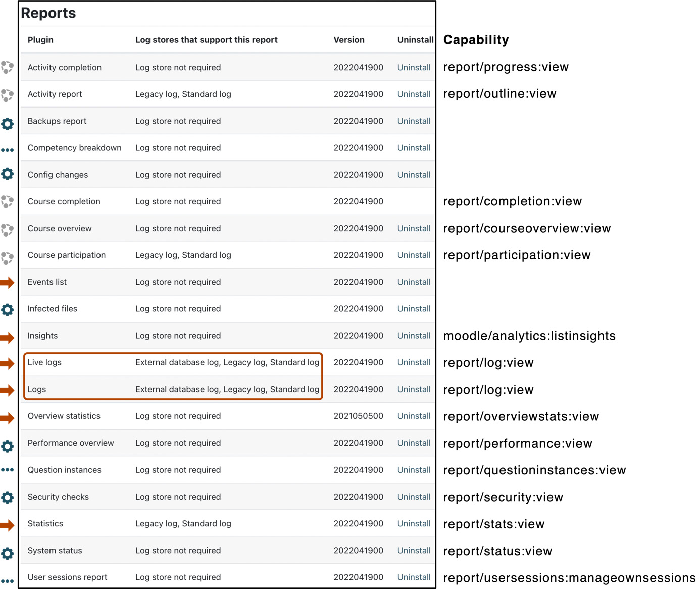Select the 'Activity report' plugin name

pyautogui.click(x=55, y=94)
